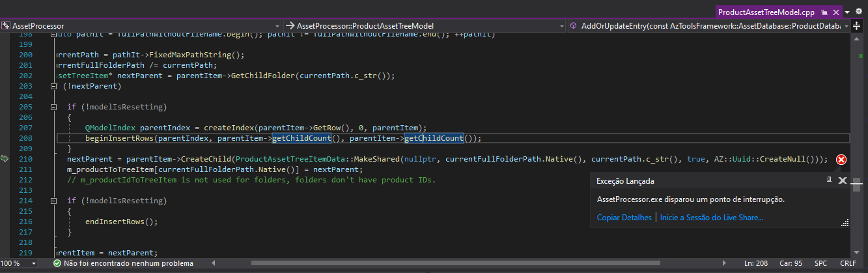
Task: Click the second highlighted getChildCount on line 208
Action: [434, 138]
